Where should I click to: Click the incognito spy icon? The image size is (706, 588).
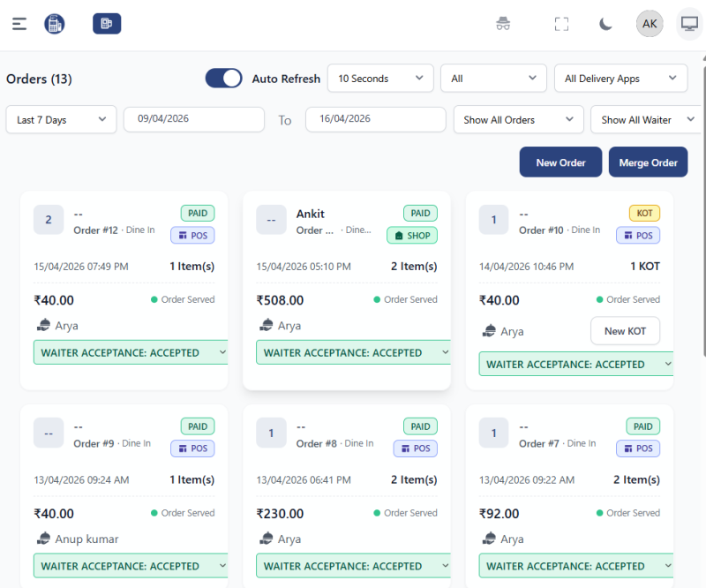tap(503, 24)
